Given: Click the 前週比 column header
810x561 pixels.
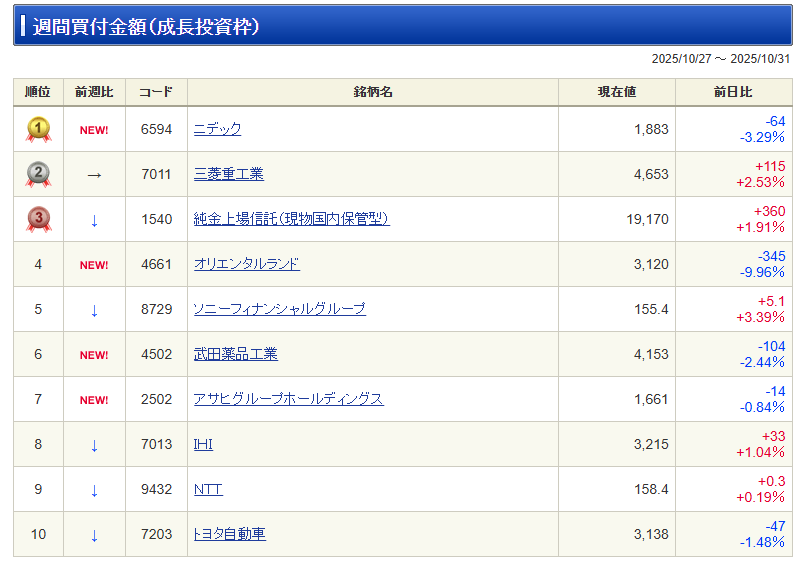Looking at the screenshot, I should click(94, 92).
